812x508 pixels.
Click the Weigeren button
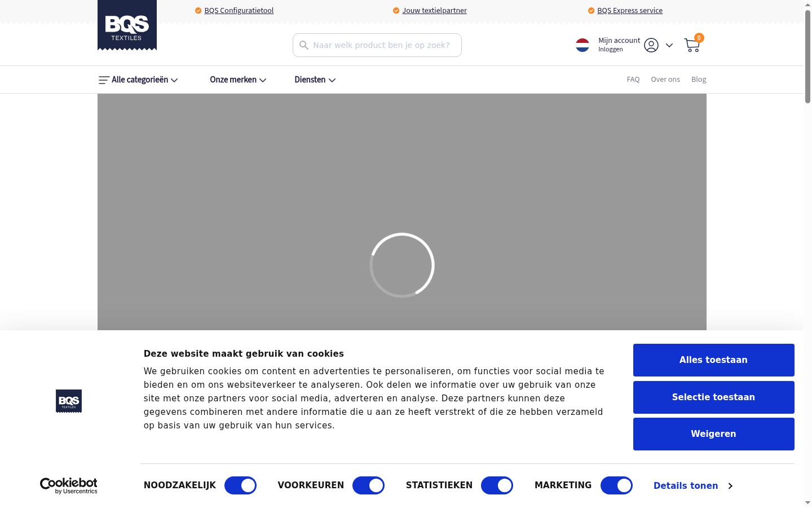tap(714, 434)
